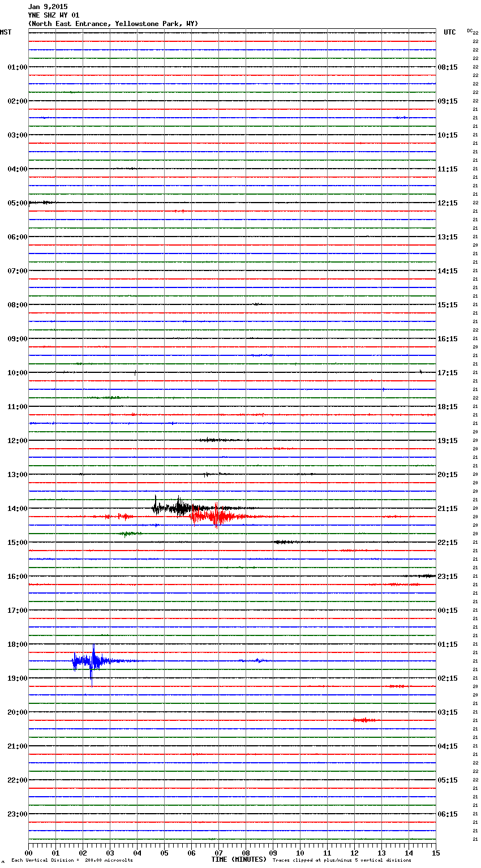Select the '01:00' MST hour label
Viewport: 481px width, 868px height.
(x=18, y=67)
